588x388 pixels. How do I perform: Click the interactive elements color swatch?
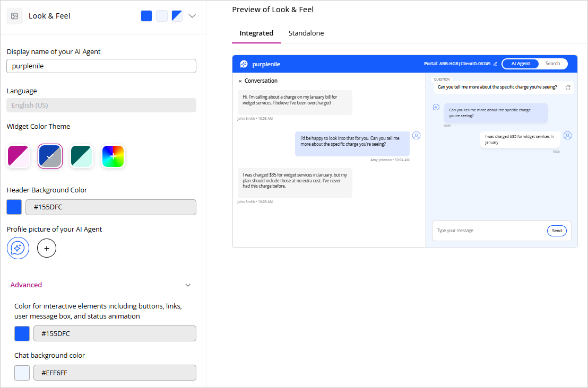tap(22, 334)
